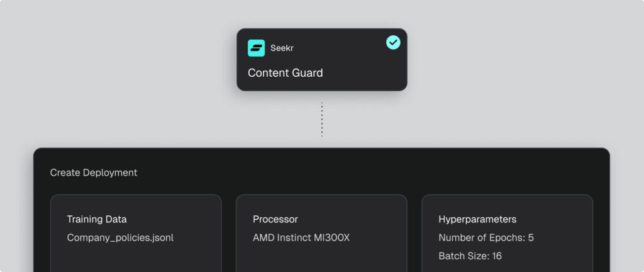Select the Content Guard title text
The image size is (644, 272).
285,73
